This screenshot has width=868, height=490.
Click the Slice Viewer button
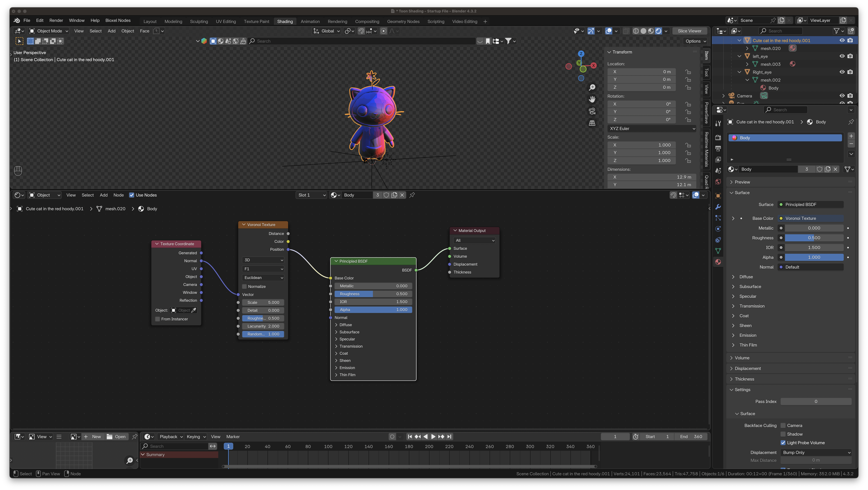point(689,31)
